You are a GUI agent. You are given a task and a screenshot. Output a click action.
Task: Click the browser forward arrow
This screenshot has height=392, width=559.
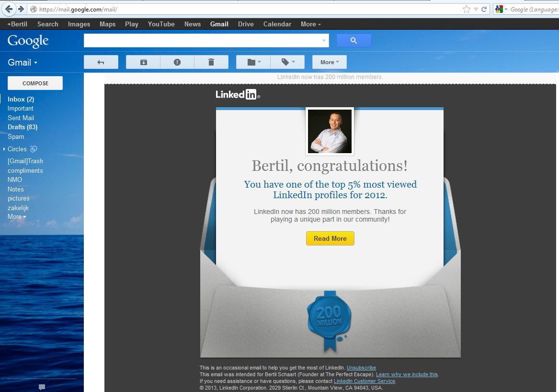click(21, 9)
